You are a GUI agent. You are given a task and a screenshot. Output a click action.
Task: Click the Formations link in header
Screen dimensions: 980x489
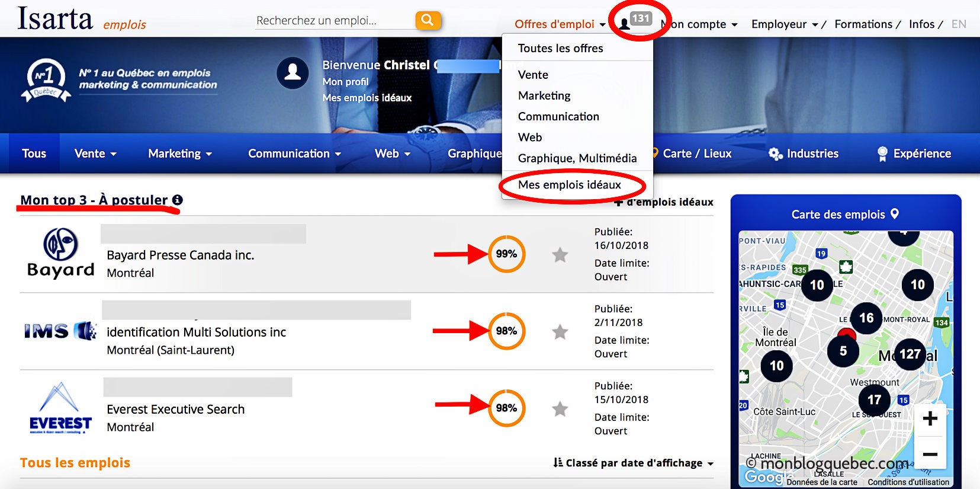click(863, 24)
